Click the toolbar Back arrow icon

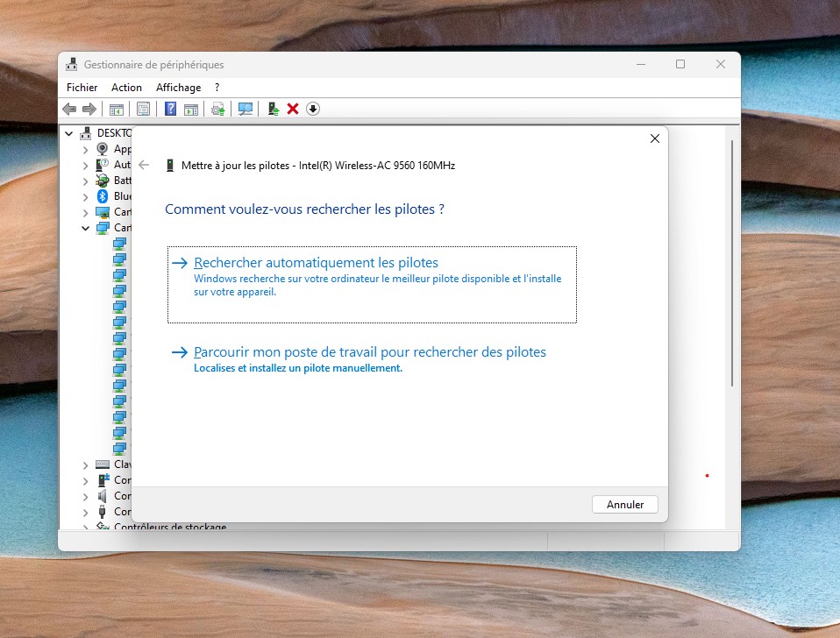click(x=69, y=110)
